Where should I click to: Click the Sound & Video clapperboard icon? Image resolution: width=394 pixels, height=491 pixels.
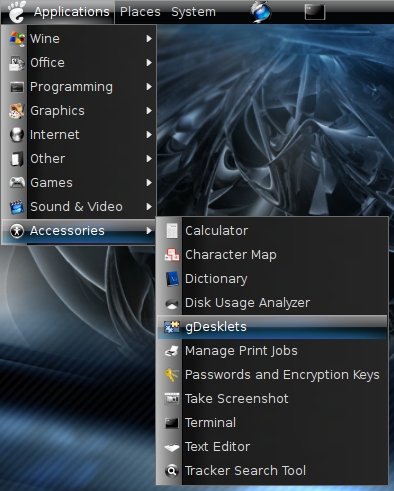pyautogui.click(x=17, y=207)
